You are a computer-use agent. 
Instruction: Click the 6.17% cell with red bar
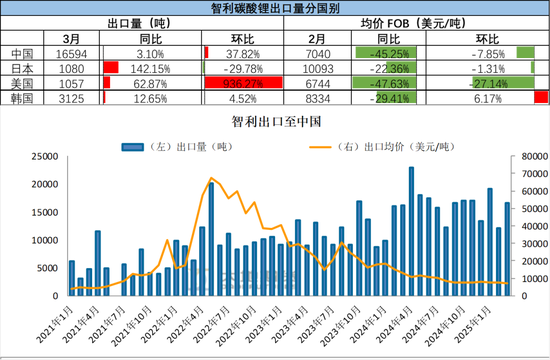488,98
